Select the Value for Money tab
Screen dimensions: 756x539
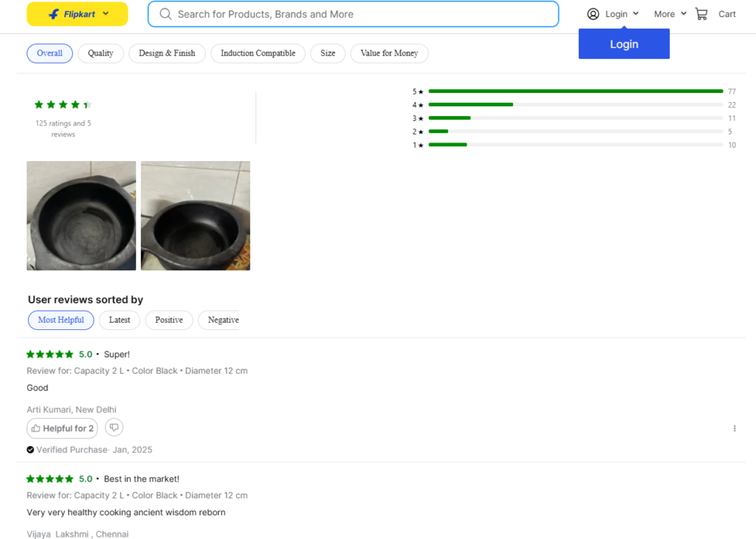pyautogui.click(x=389, y=53)
